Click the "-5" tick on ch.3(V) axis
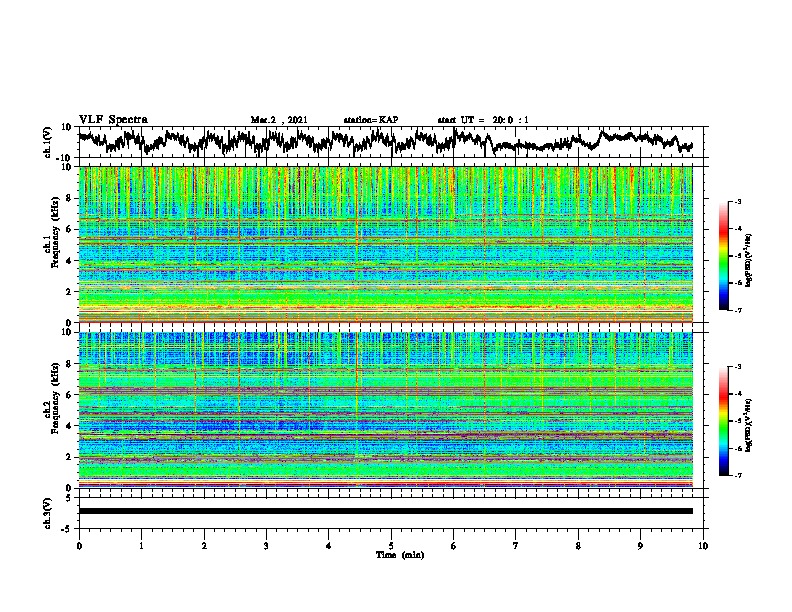Image resolution: width=792 pixels, height=612 pixels. coord(68,529)
